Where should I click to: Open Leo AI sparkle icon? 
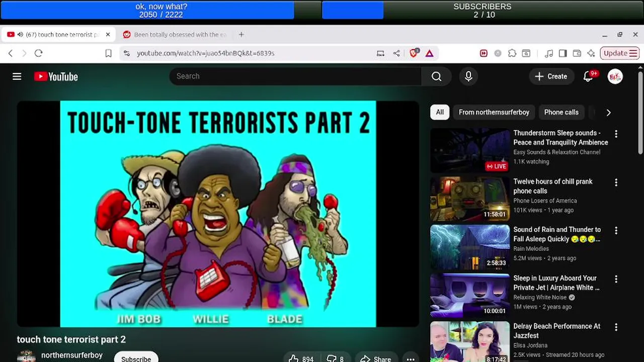tap(591, 53)
